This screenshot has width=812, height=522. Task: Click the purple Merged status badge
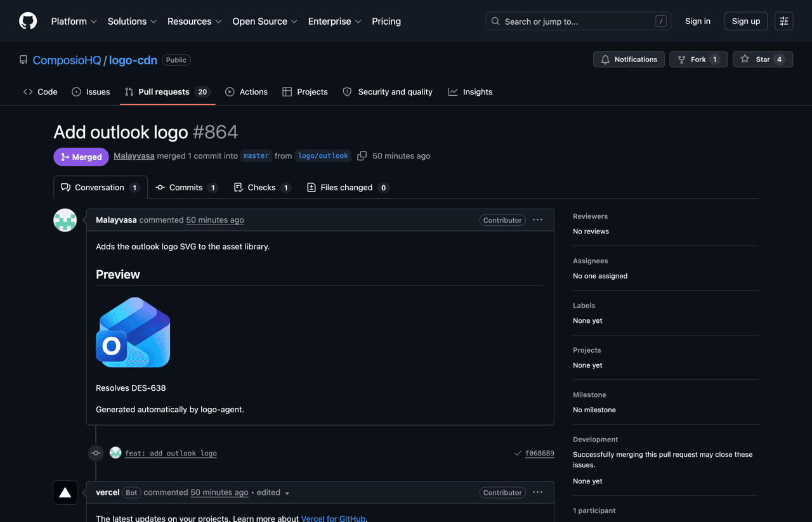pos(81,157)
